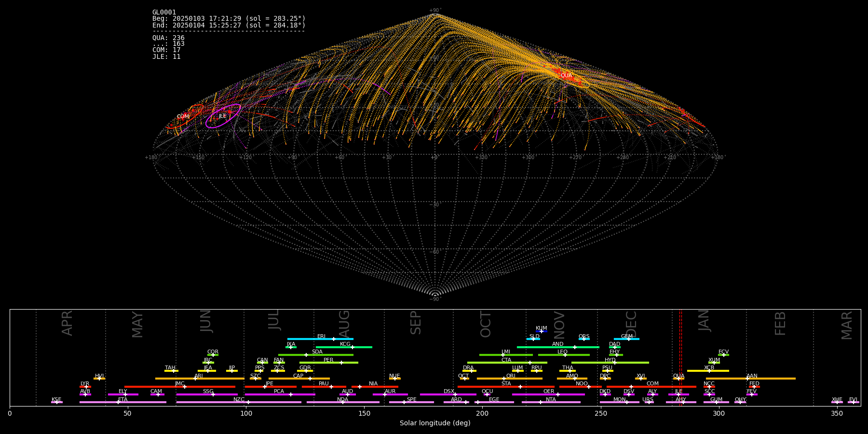868x434 pixels.
Task: Click the JAN month label in timeline
Action: tap(704, 321)
